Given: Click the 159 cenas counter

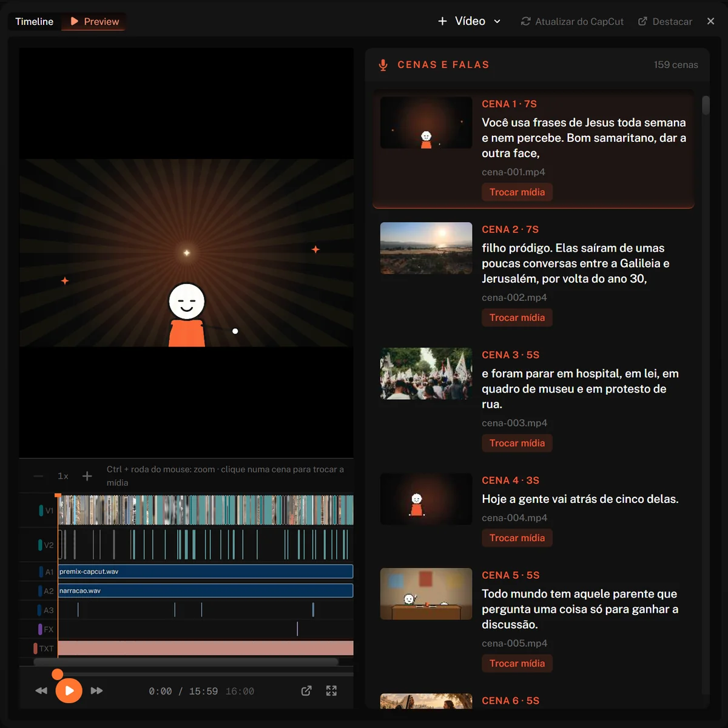Looking at the screenshot, I should point(676,65).
